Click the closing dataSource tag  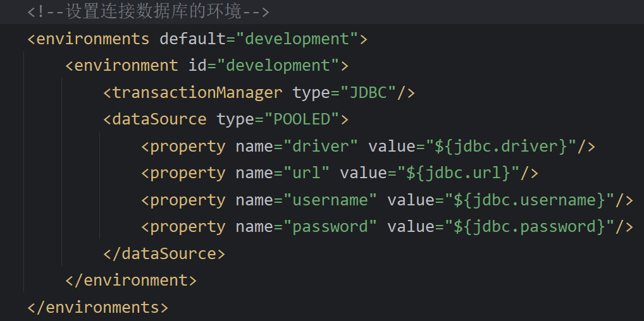tap(164, 254)
